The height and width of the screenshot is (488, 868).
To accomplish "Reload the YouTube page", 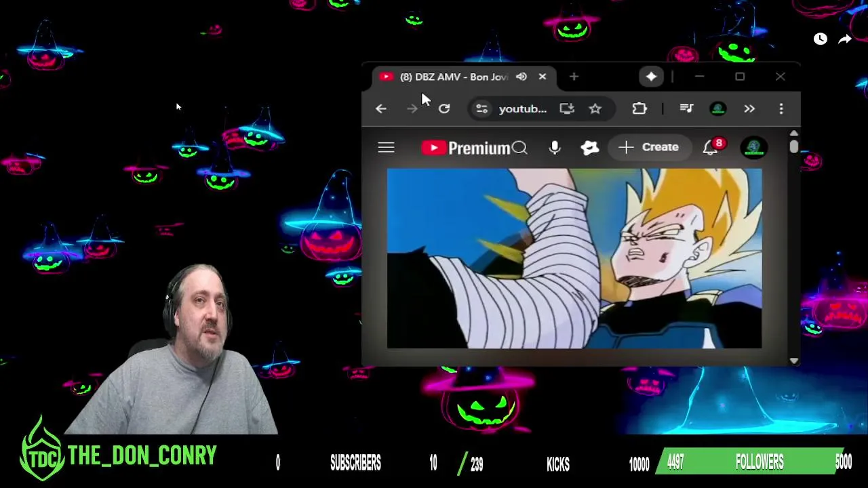I will 444,108.
